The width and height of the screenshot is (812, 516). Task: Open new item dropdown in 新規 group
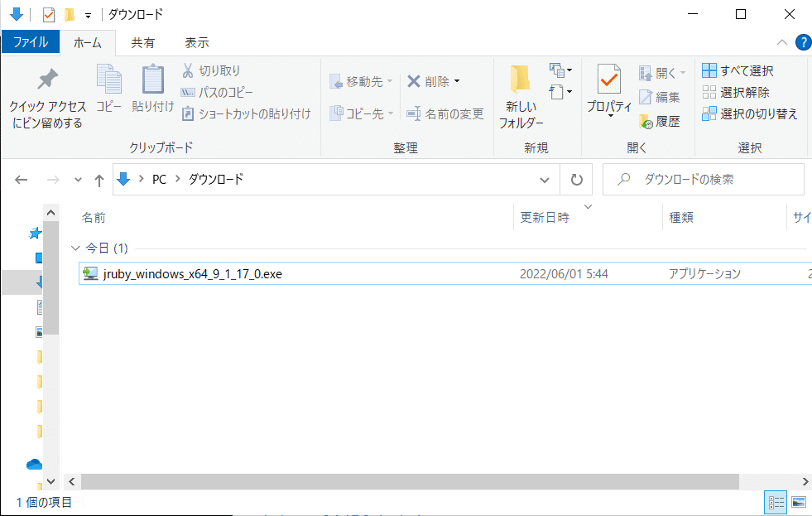point(561,70)
